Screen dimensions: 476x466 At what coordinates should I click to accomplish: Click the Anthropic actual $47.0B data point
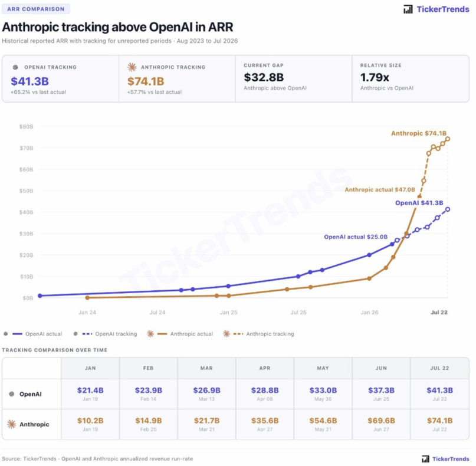click(419, 196)
